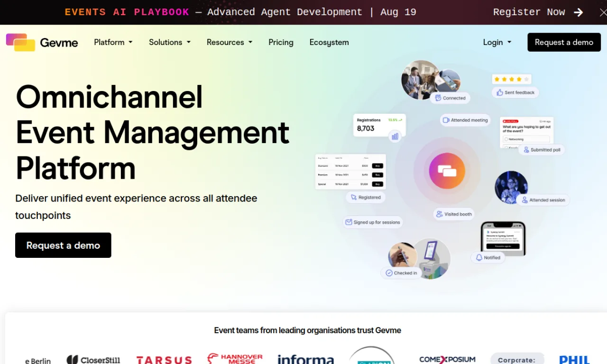
Task: Open the Ecosystem page
Action: 329,42
